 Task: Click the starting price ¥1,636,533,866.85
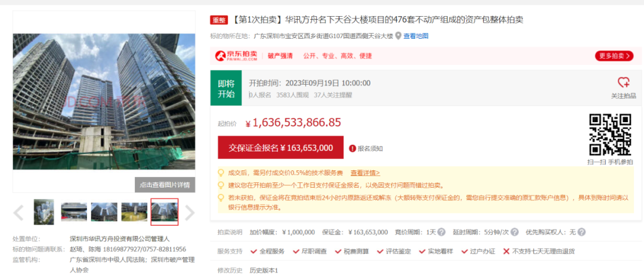coord(293,122)
